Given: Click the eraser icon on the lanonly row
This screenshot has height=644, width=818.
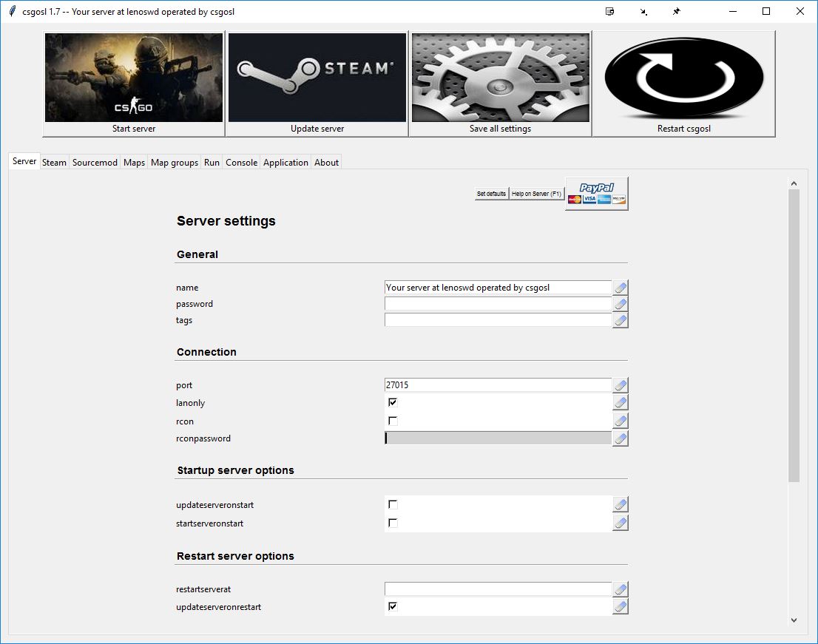Looking at the screenshot, I should [621, 402].
